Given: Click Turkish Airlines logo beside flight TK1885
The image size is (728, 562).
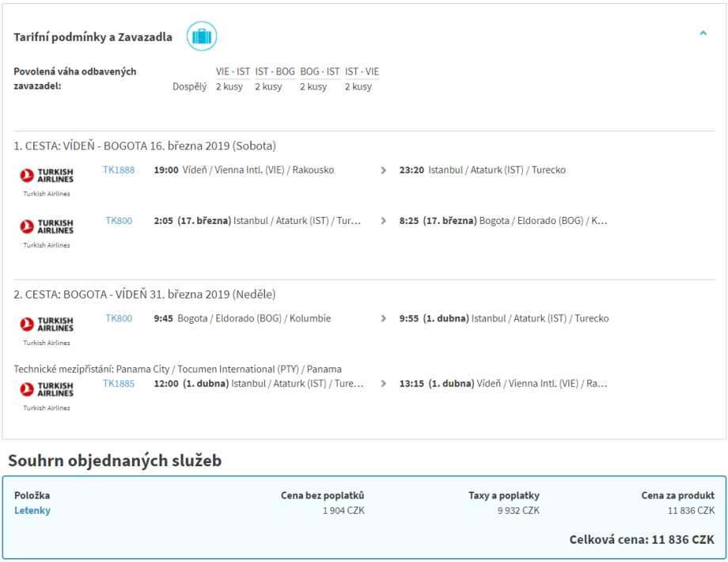Looking at the screenshot, I should pyautogui.click(x=47, y=389).
